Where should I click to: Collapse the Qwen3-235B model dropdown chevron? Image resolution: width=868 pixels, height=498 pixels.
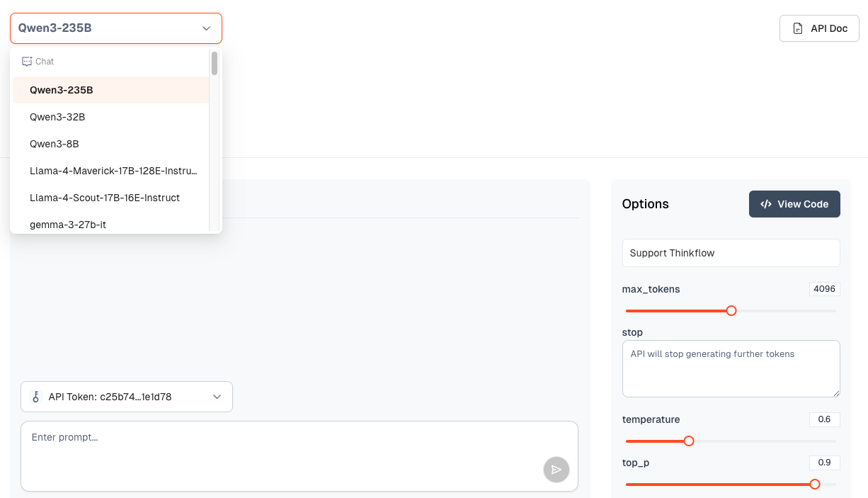206,28
